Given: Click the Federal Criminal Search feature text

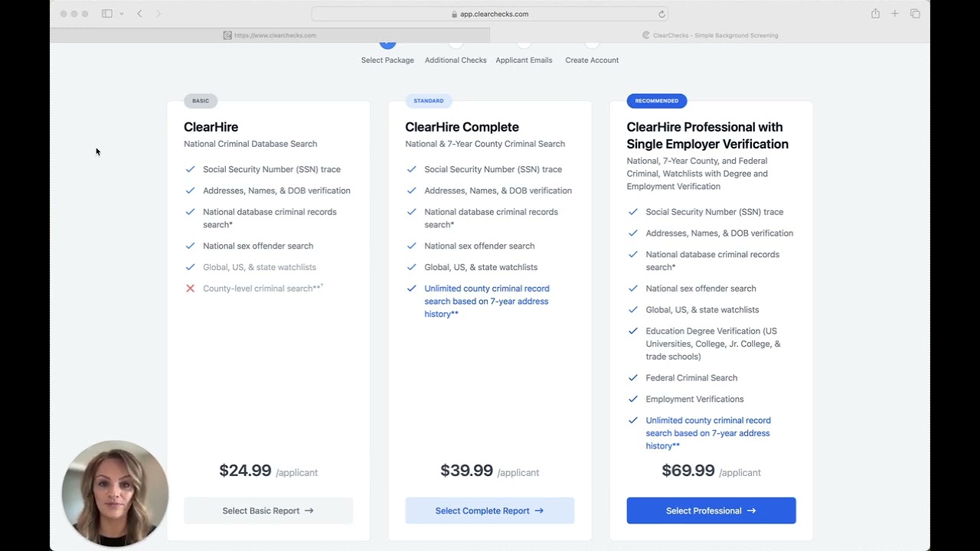Looking at the screenshot, I should coord(691,377).
